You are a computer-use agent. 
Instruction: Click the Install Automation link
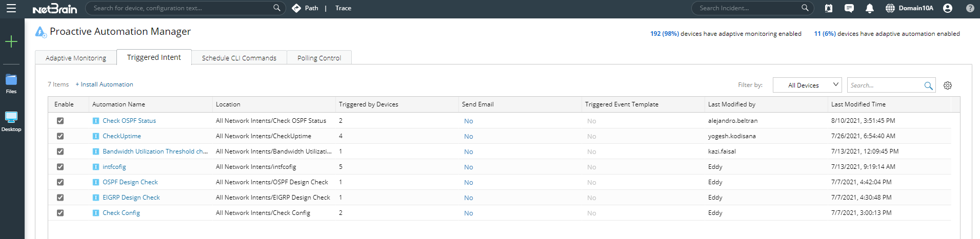(x=105, y=84)
